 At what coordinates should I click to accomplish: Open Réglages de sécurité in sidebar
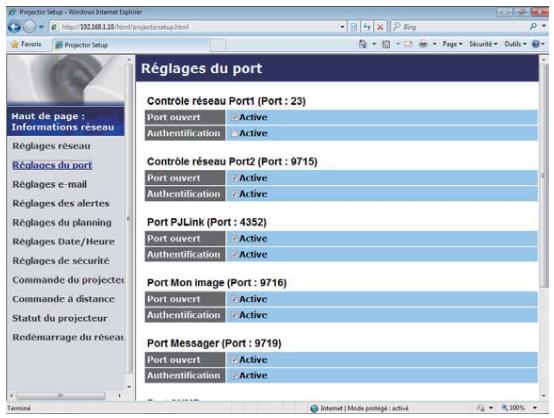click(61, 260)
